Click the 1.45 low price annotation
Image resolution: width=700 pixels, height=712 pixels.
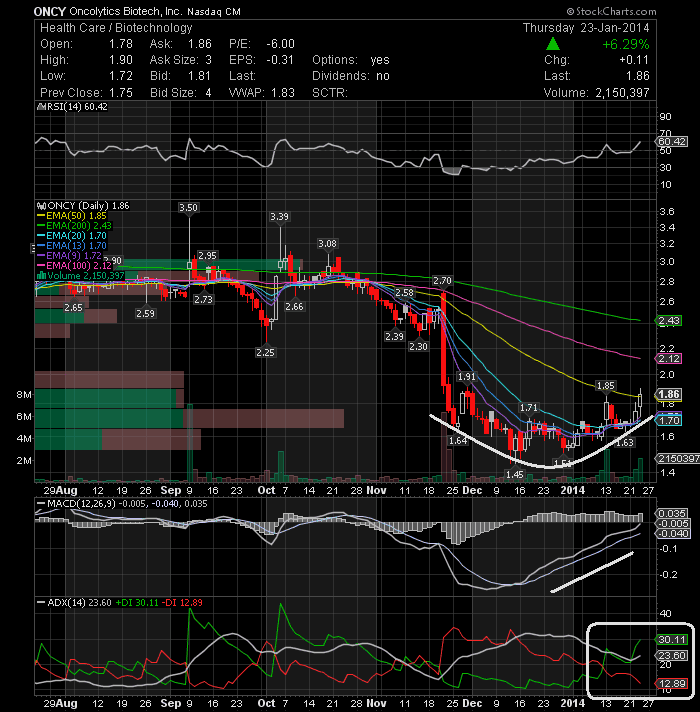click(x=515, y=475)
